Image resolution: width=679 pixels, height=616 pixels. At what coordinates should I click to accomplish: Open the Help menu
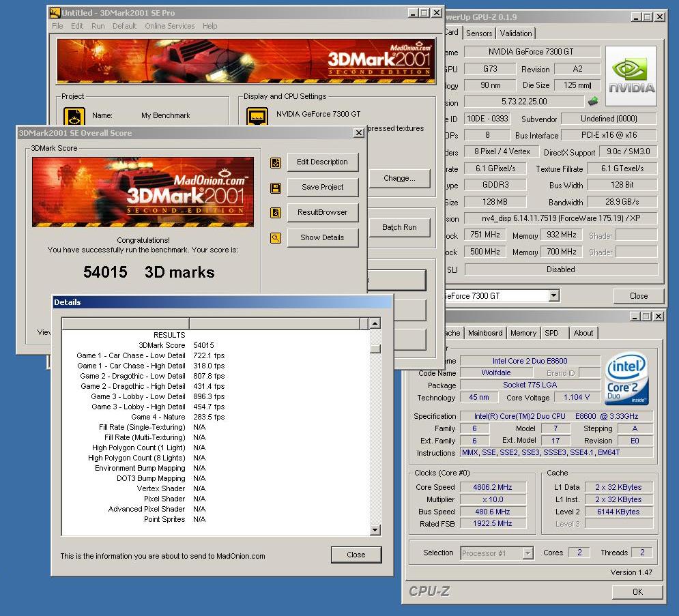coord(210,26)
